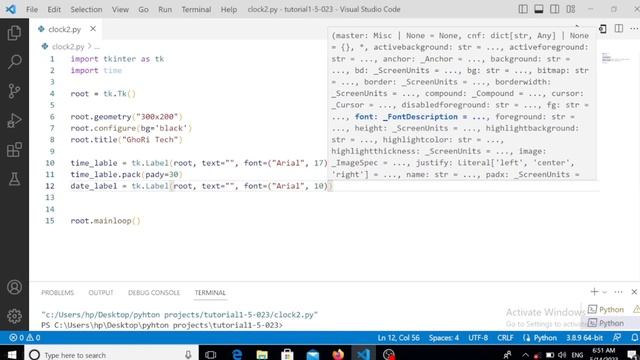Change line endings via CRLF
640x360 pixels.
505,338
